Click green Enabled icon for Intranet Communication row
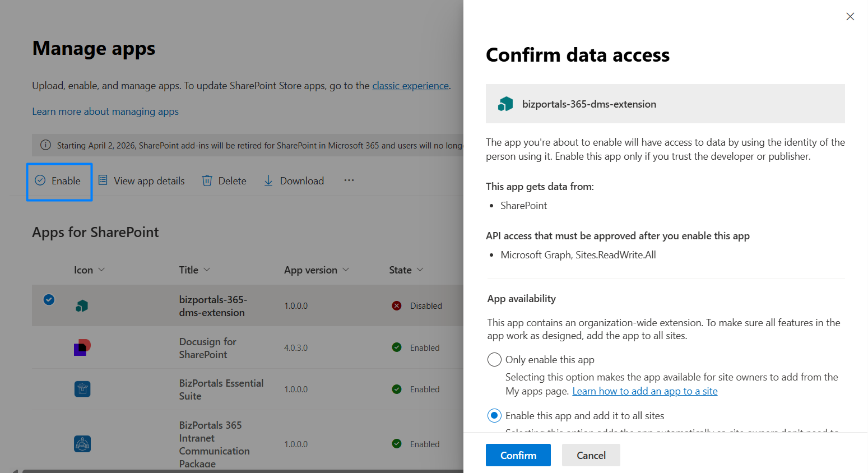Viewport: 868px width, 473px height. point(397,444)
